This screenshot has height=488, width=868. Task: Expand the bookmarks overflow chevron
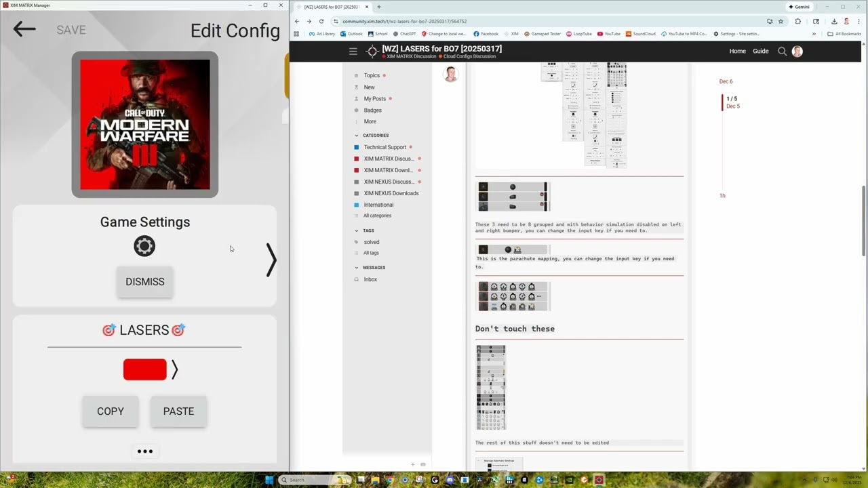814,34
